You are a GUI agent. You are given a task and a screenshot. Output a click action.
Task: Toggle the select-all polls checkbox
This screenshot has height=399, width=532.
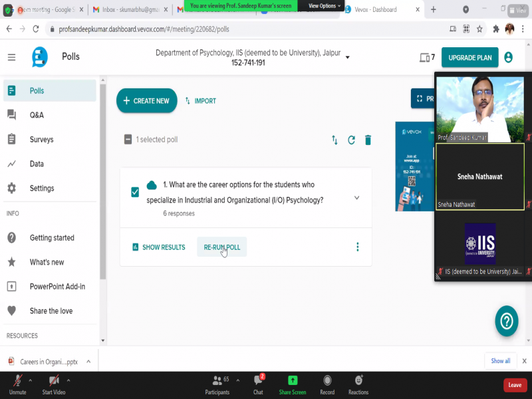tap(128, 140)
